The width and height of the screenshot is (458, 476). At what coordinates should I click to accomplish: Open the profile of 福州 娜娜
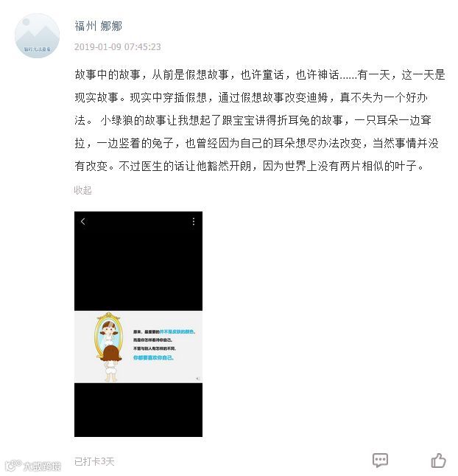point(99,26)
